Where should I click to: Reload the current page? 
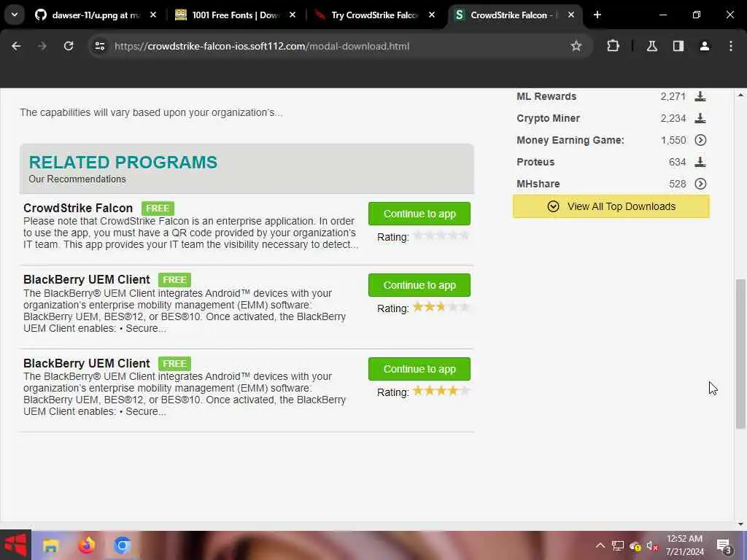click(x=69, y=46)
